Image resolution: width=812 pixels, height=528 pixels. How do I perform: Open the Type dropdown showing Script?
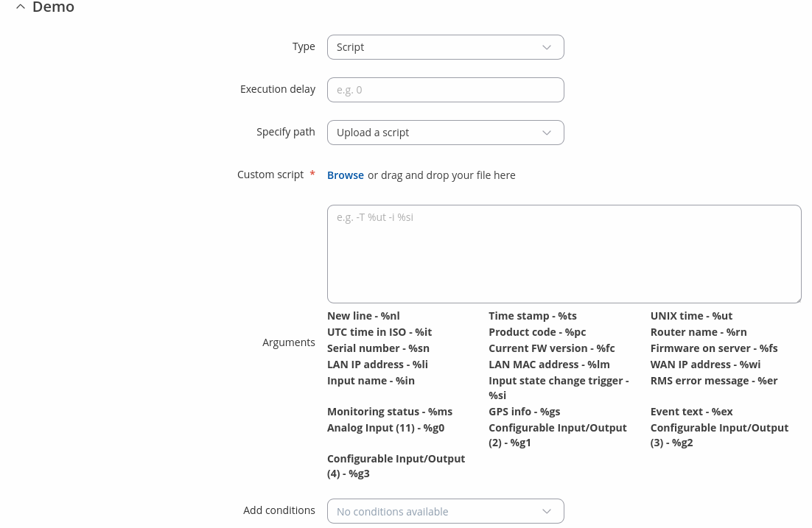coord(445,47)
